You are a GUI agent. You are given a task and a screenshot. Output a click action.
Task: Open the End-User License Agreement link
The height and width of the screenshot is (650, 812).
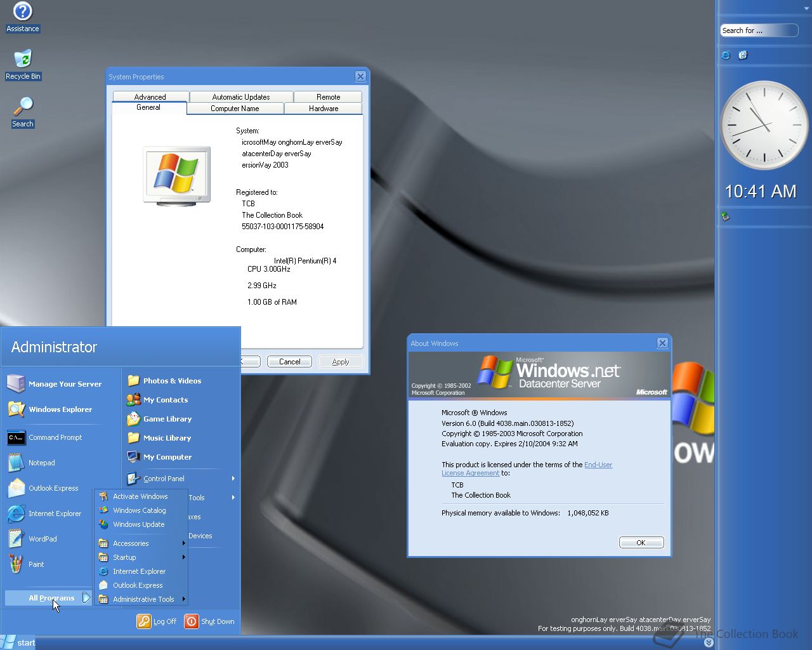(527, 468)
